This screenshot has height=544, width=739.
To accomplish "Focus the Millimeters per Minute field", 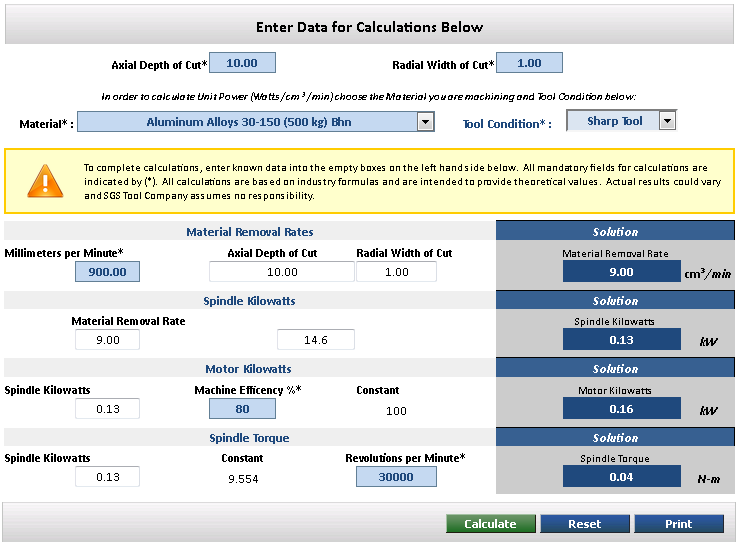I will pos(107,271).
